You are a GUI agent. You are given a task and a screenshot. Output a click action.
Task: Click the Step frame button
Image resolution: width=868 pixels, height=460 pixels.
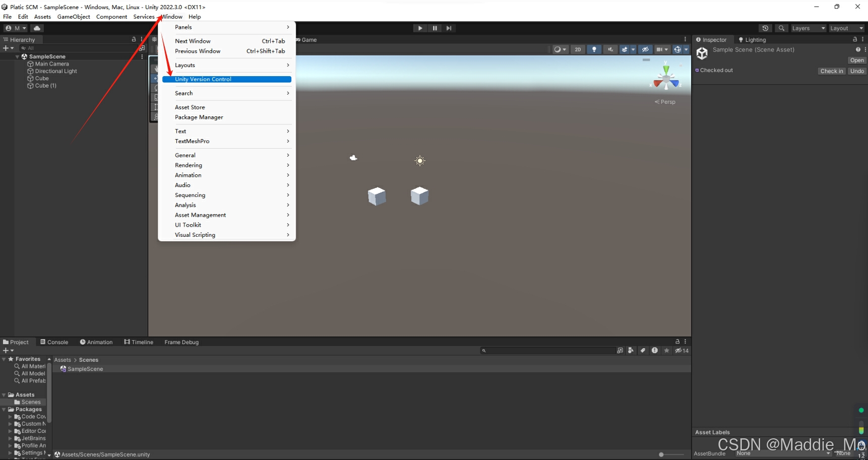(x=449, y=28)
